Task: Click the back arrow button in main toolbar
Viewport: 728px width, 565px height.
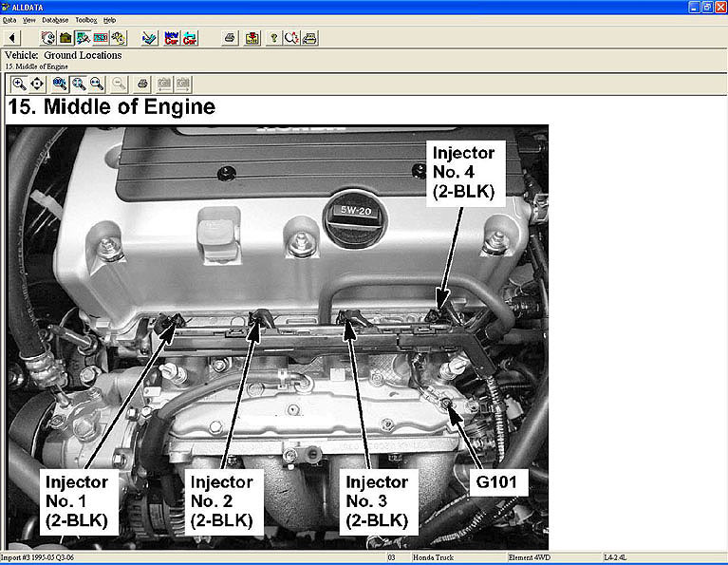Action: (11, 38)
